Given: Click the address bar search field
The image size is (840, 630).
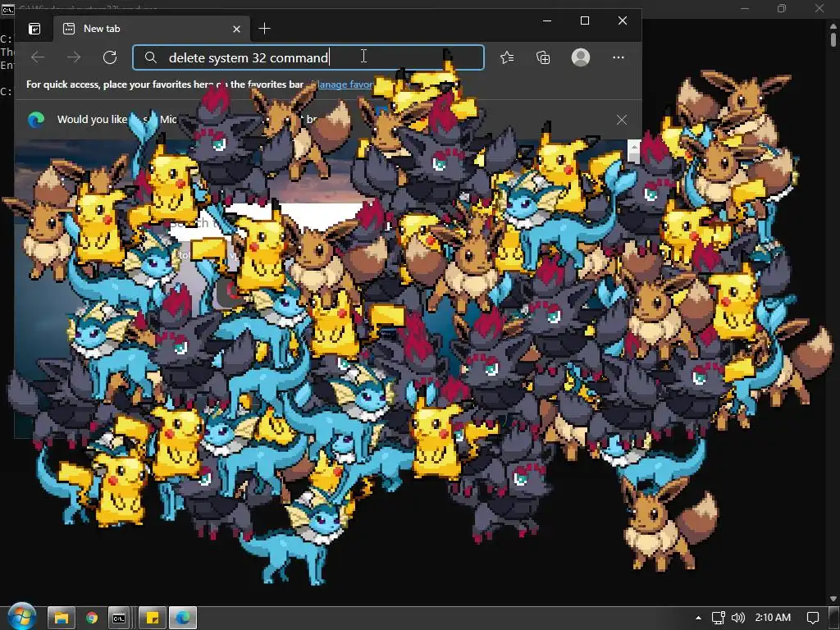Looking at the screenshot, I should (x=308, y=57).
